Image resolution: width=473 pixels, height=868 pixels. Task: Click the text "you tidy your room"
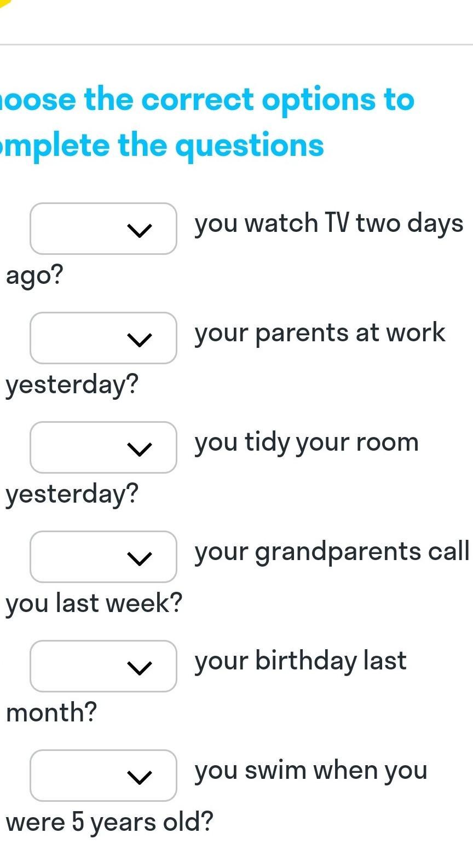click(x=307, y=442)
